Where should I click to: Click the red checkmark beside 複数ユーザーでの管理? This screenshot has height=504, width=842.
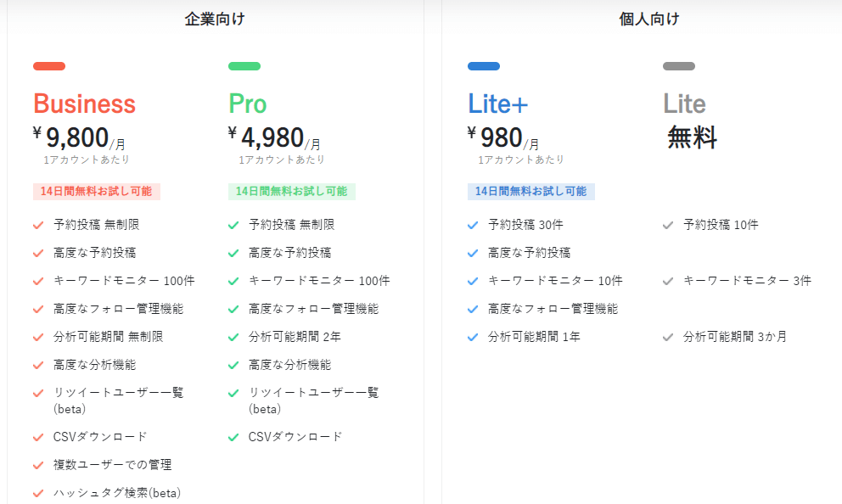click(38, 465)
